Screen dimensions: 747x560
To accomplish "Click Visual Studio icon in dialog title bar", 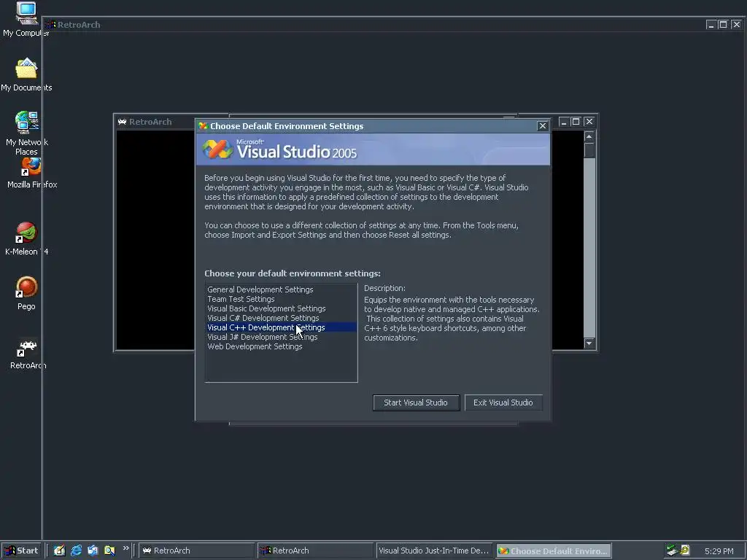I will click(x=204, y=125).
